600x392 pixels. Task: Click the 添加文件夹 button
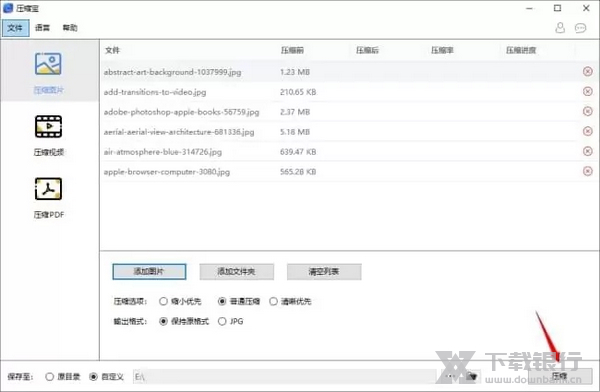[x=236, y=271]
